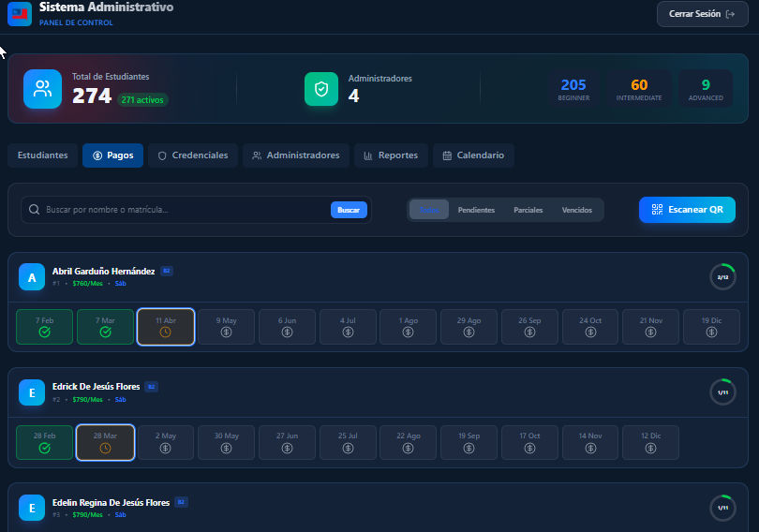Open Edrick's paid 28 Feb payment
Viewport: 759px width, 532px height.
[45, 442]
